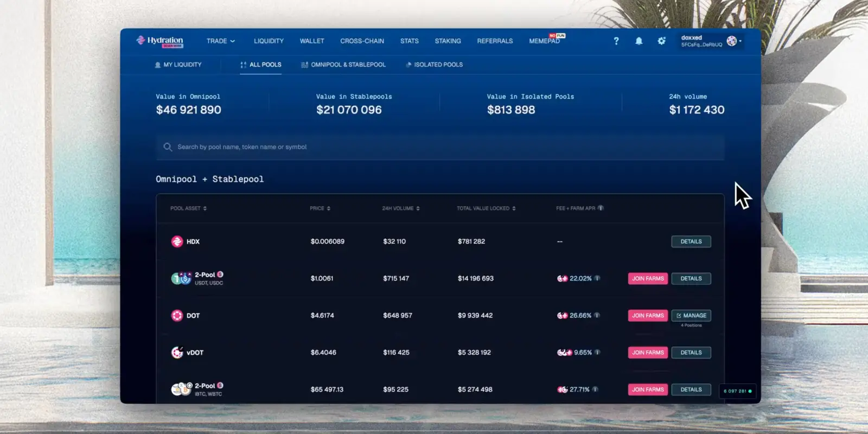This screenshot has height=434, width=868.
Task: Switch to Omnipool & Stablepool tab
Action: [x=343, y=65]
